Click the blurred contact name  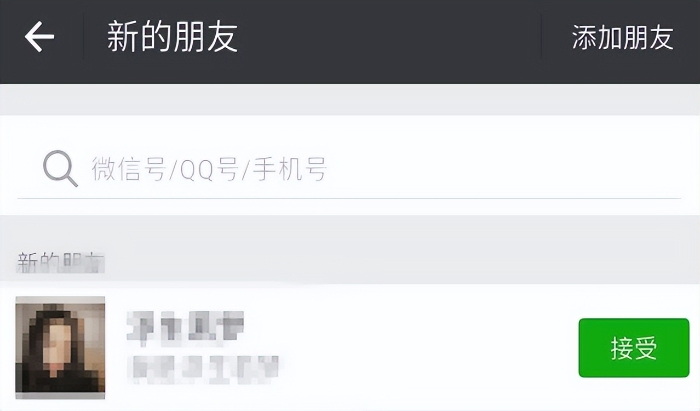185,328
